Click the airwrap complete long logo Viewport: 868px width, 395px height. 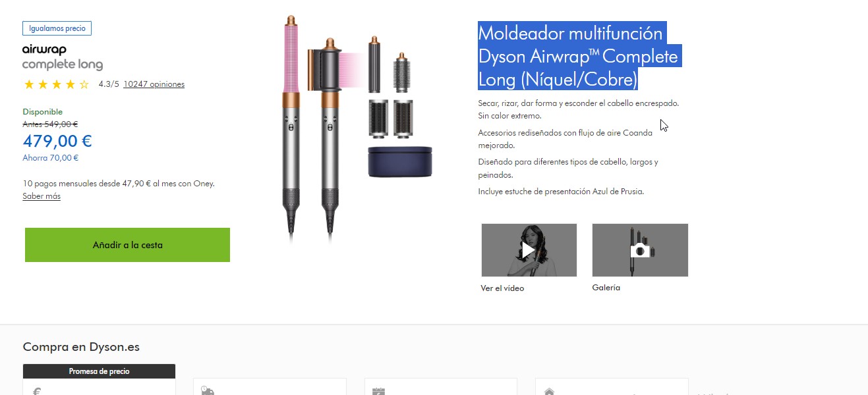tap(63, 57)
